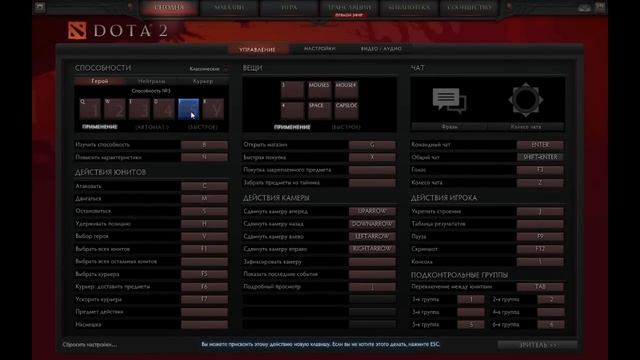
Task: Click the Dota 2 logo icon
Action: pyautogui.click(x=77, y=31)
